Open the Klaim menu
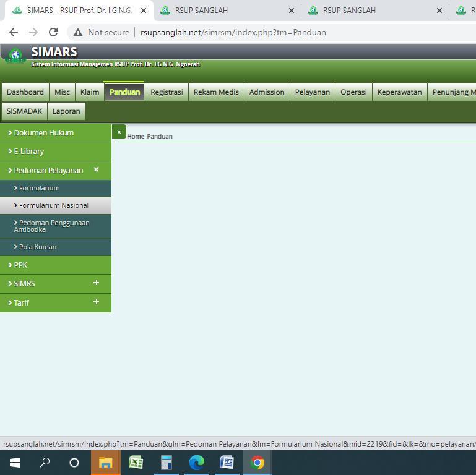 [x=90, y=92]
